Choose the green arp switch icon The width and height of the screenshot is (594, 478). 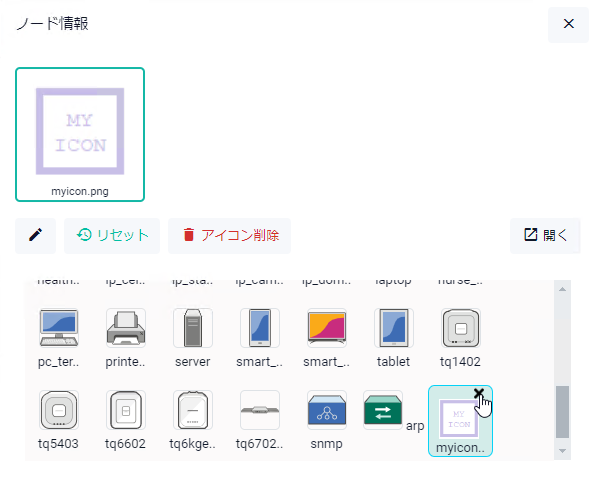coord(383,410)
